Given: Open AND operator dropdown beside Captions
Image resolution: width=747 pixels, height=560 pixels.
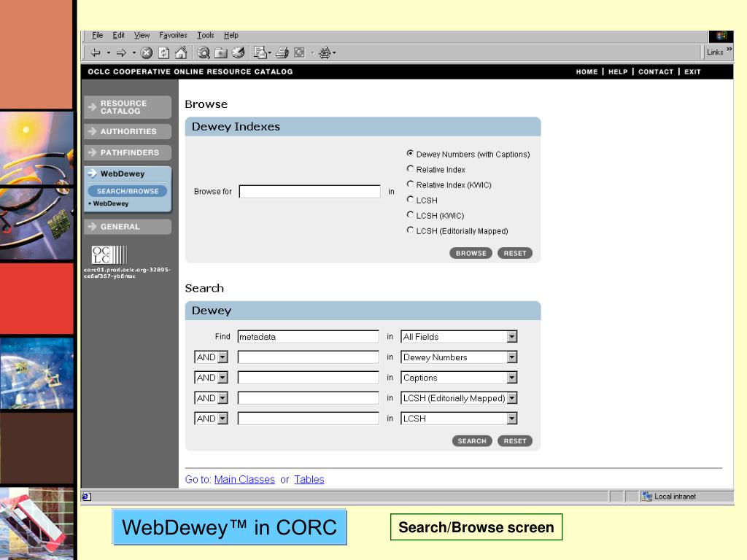Looking at the screenshot, I should pos(211,378).
